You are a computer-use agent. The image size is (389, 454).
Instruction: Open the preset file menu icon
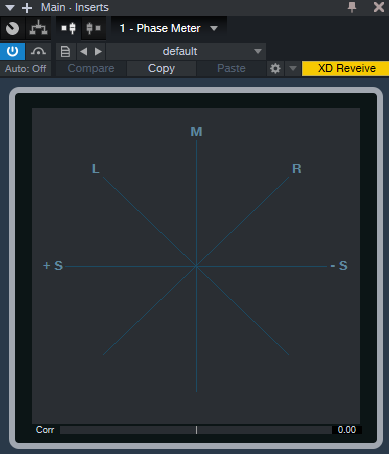65,51
